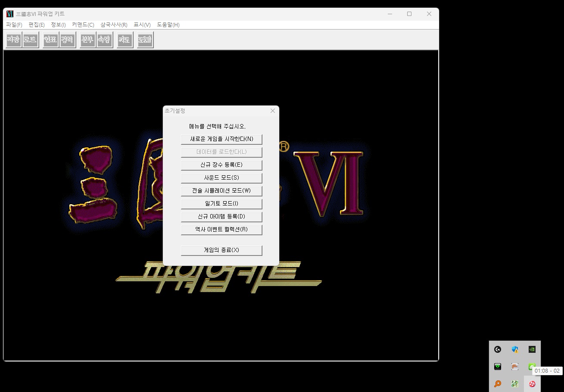
Task: Click the 도움말 help toolbar button
Action: 145,40
